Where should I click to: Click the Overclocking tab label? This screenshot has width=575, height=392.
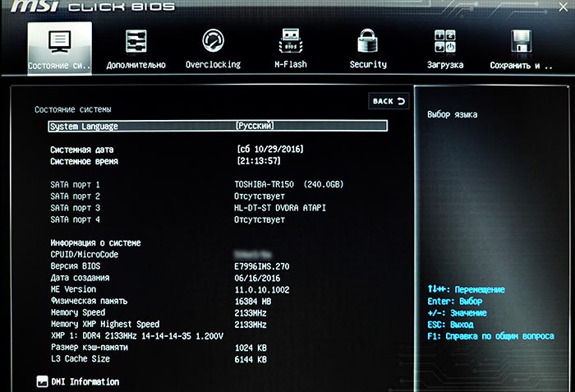point(213,65)
